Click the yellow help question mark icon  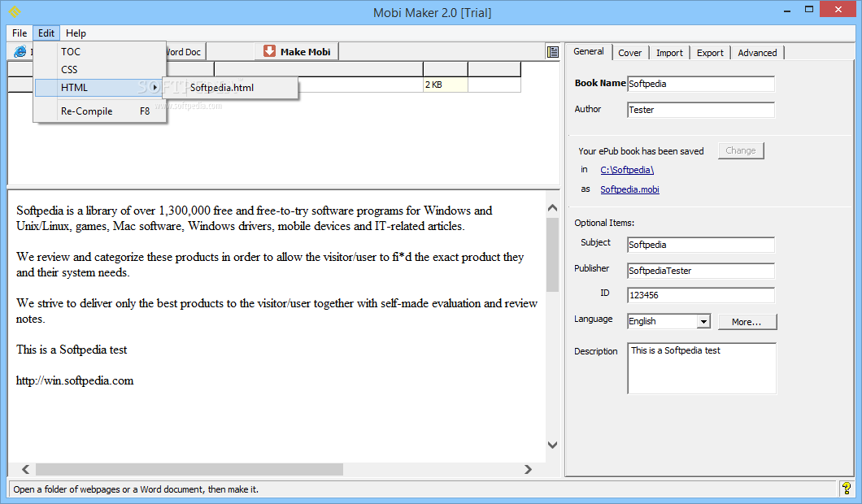(847, 488)
